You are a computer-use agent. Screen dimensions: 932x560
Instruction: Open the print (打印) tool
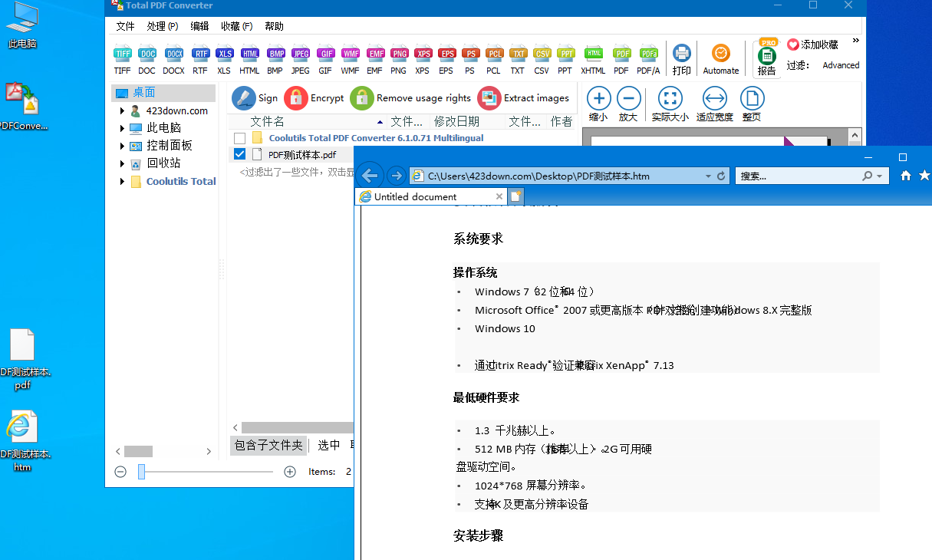pos(682,60)
